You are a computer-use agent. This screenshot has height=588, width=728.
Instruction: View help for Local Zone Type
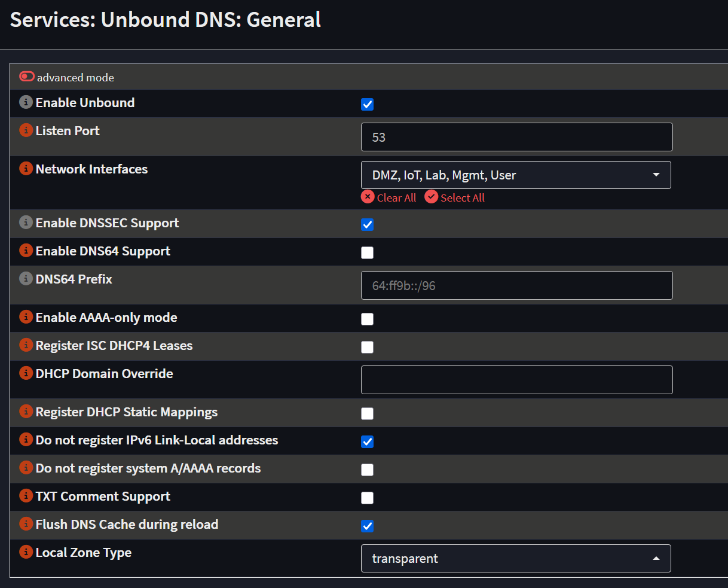click(25, 552)
